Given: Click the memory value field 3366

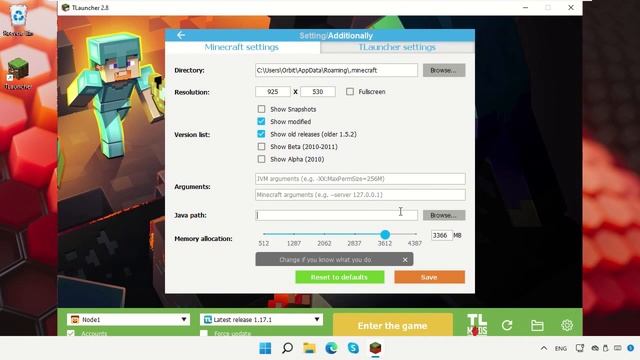Looking at the screenshot, I should coord(442,236).
